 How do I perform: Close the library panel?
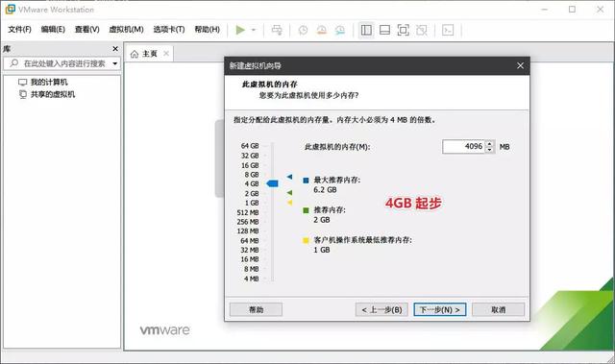(x=115, y=49)
